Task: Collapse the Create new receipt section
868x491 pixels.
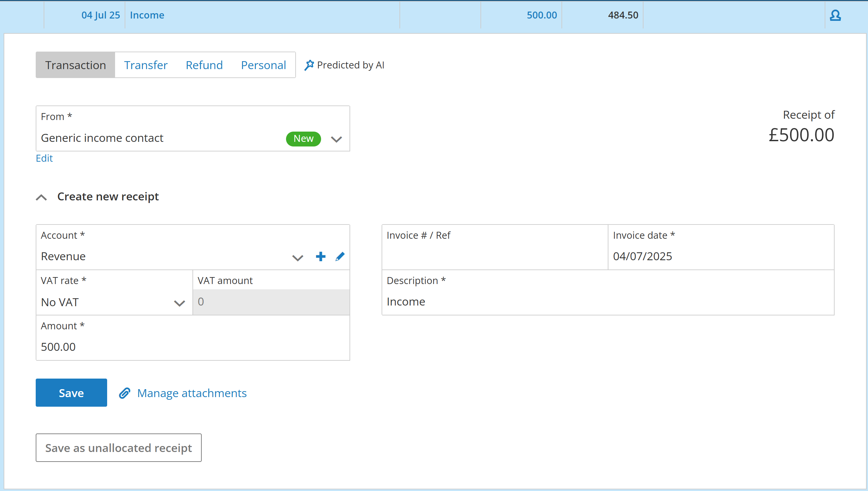Action: 41,197
